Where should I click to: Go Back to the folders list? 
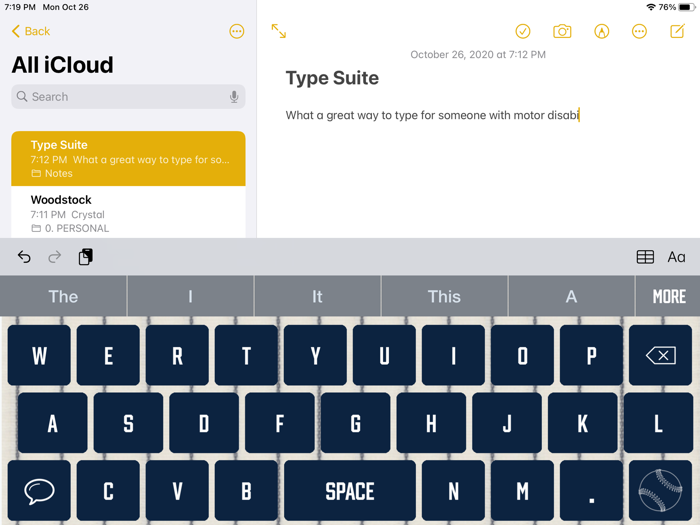coord(31,31)
